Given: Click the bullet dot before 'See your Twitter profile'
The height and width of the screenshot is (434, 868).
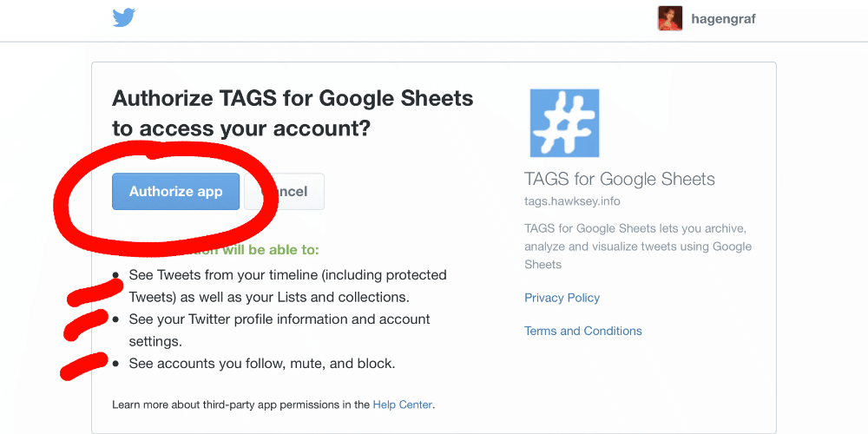Looking at the screenshot, I should (115, 319).
